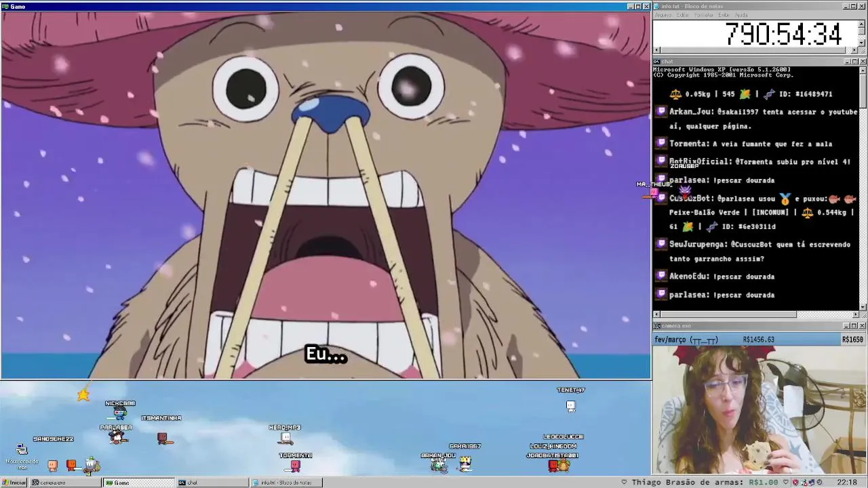Image resolution: width=868 pixels, height=488 pixels.
Task: Click the R$1650 goal amount
Action: 852,340
